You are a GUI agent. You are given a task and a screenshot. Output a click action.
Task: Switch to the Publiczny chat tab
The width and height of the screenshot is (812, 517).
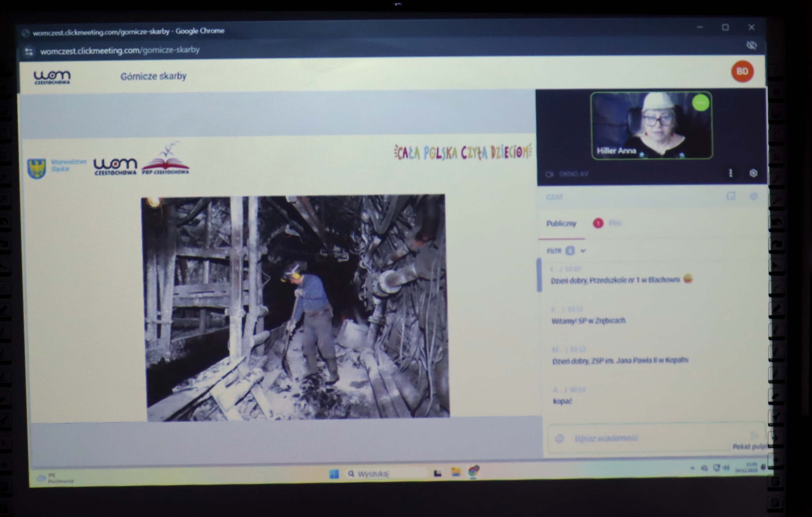(x=561, y=223)
